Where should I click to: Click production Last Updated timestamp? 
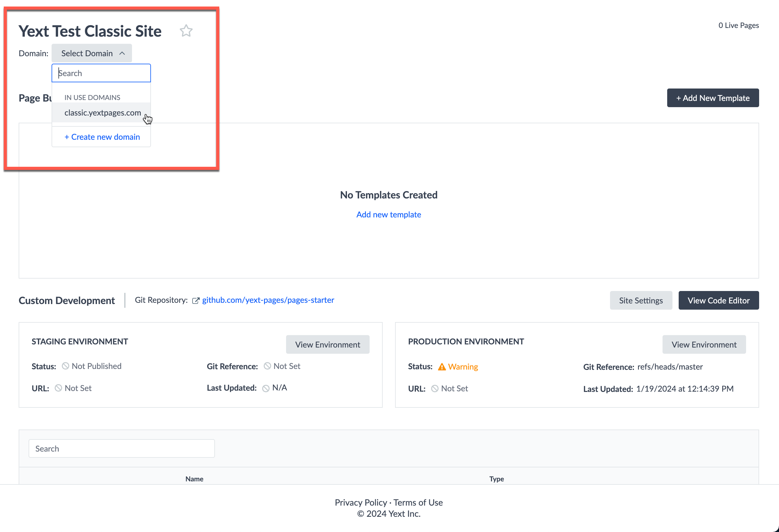pos(685,389)
